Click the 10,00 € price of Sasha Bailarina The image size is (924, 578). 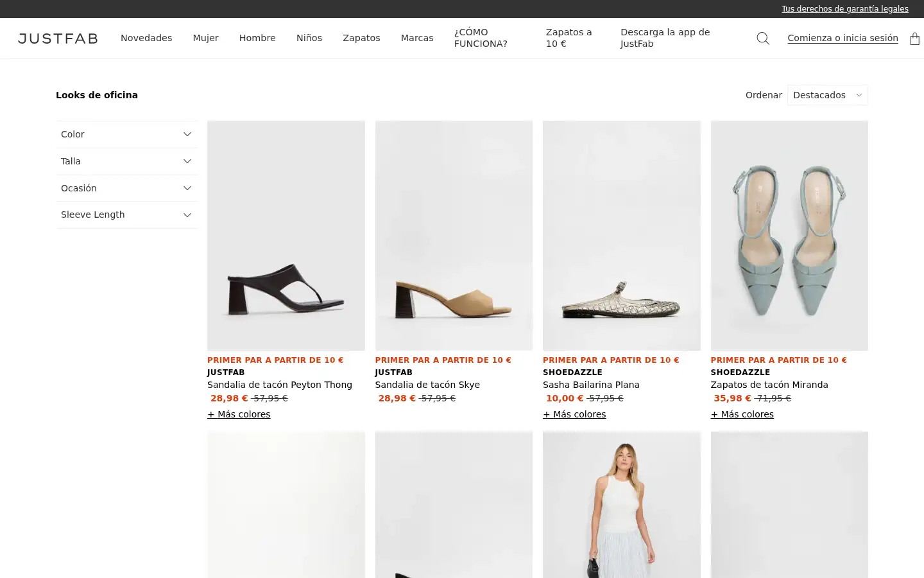[x=565, y=398]
